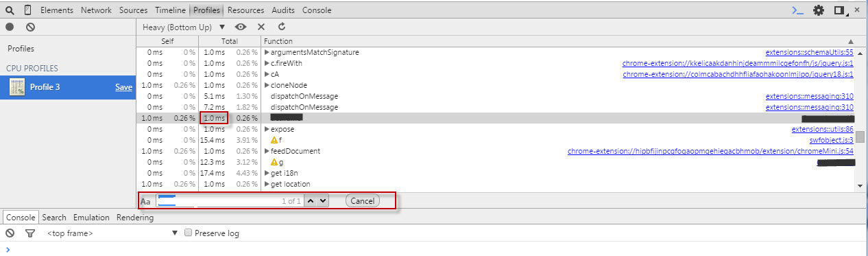Start CPU profile record button

click(10, 27)
